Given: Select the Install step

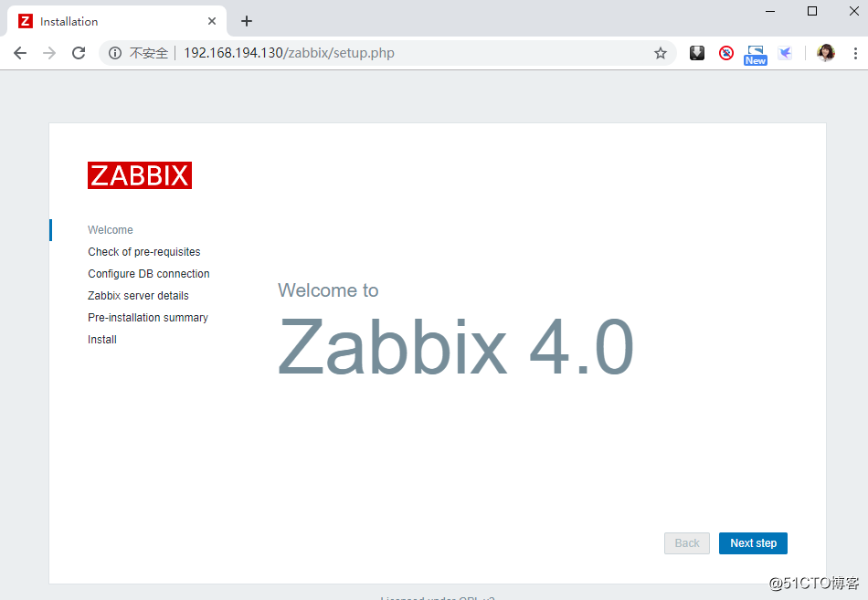Looking at the screenshot, I should [x=101, y=340].
